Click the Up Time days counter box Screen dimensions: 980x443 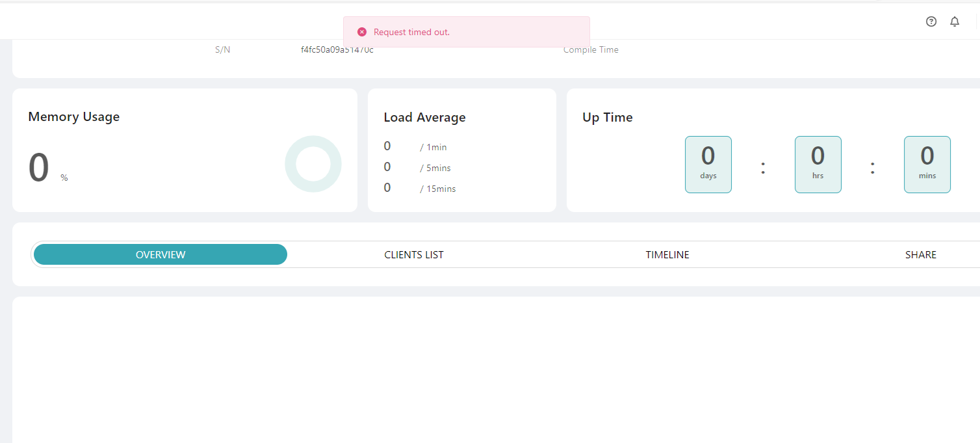pyautogui.click(x=708, y=165)
